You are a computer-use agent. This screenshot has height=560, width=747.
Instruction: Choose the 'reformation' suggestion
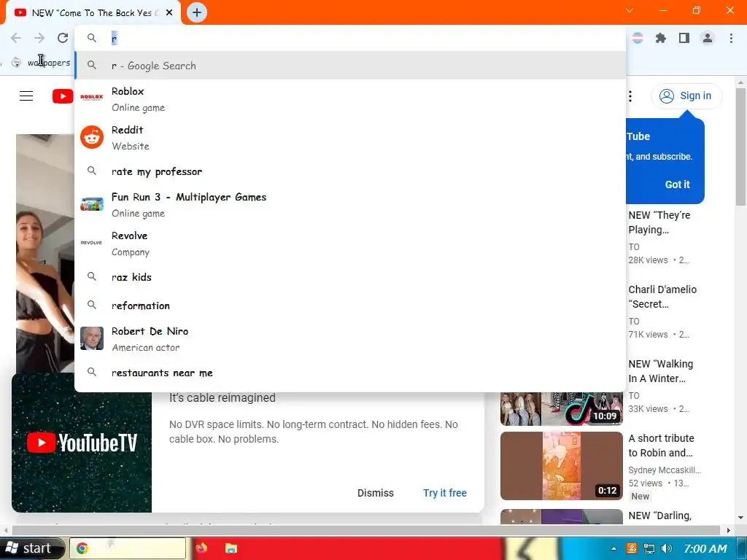tap(350, 306)
